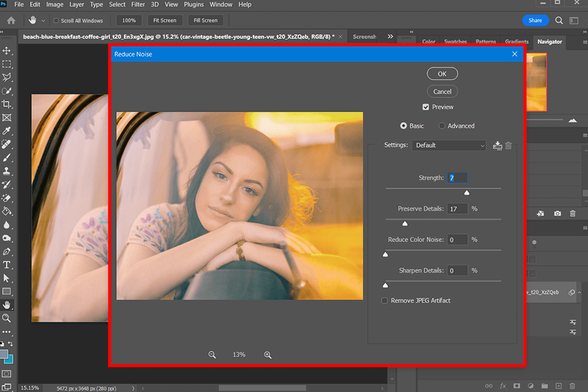Click OK in Reduce Noise dialog

tap(442, 73)
